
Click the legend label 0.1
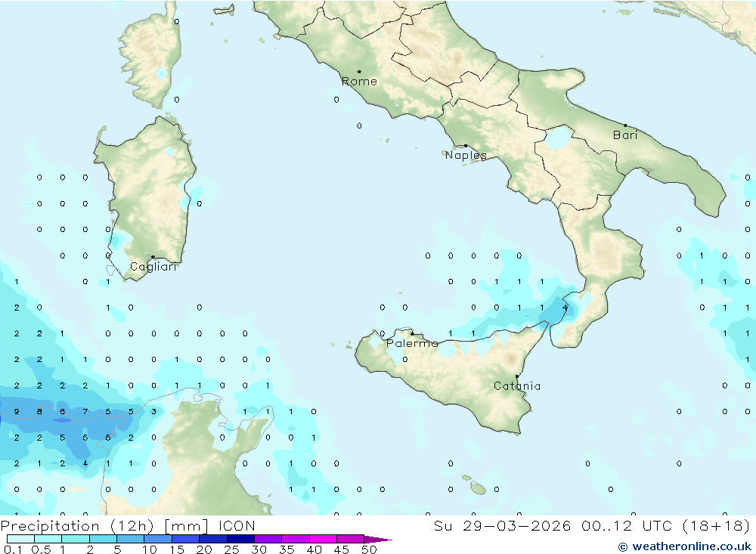pos(14,549)
